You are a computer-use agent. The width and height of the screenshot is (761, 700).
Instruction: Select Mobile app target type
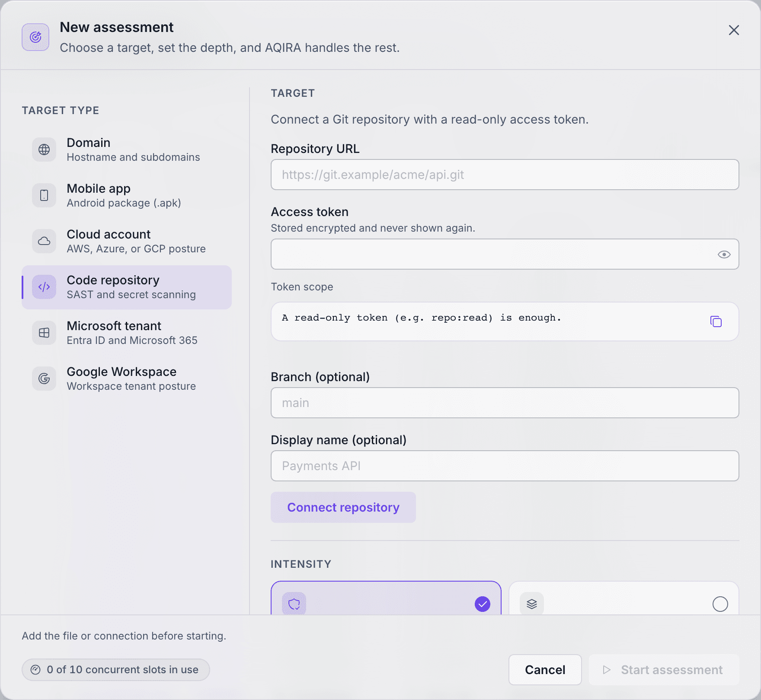click(127, 195)
